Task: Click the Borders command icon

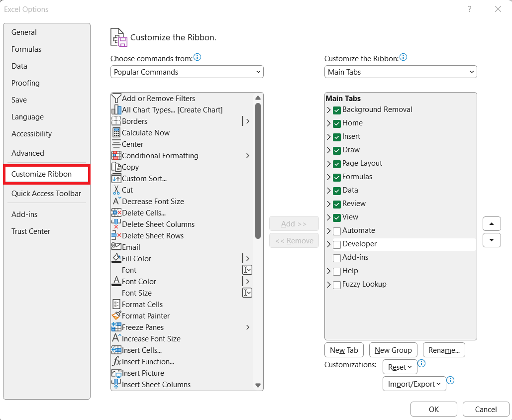Action: (x=116, y=121)
